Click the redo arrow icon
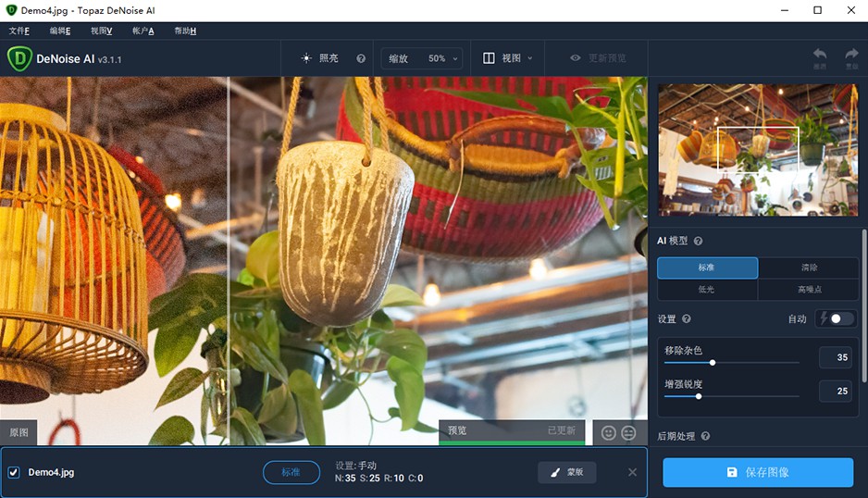The height and width of the screenshot is (498, 868). pyautogui.click(x=851, y=54)
